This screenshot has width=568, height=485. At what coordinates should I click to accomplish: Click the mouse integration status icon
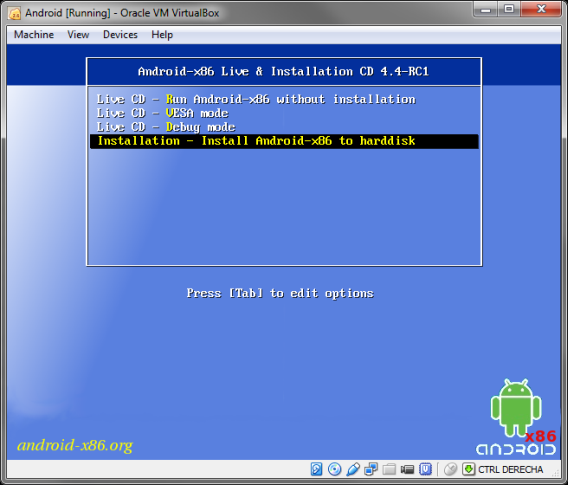(450, 469)
